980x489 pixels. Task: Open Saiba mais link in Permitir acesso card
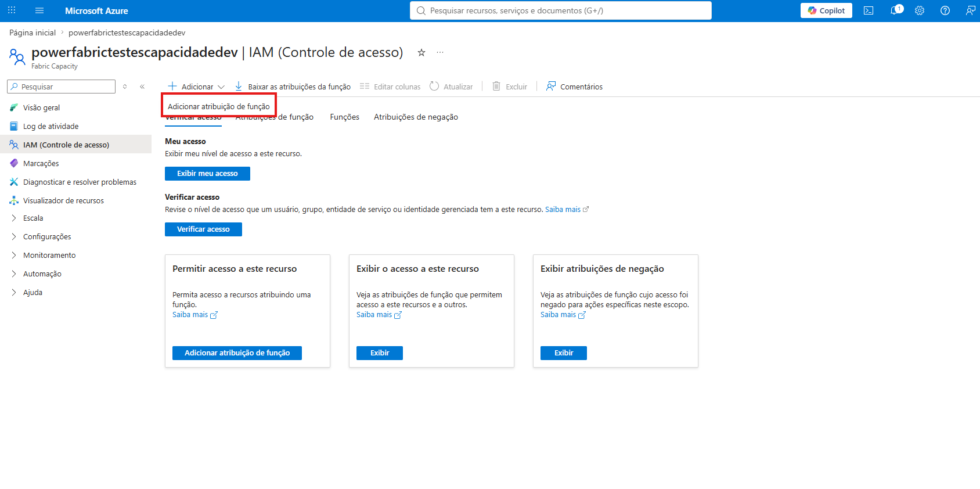195,315
